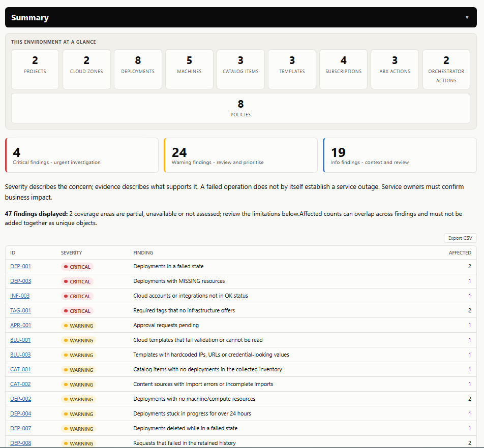
Task: Click 'Deployments stuck in progress' finding
Action: coord(192,413)
